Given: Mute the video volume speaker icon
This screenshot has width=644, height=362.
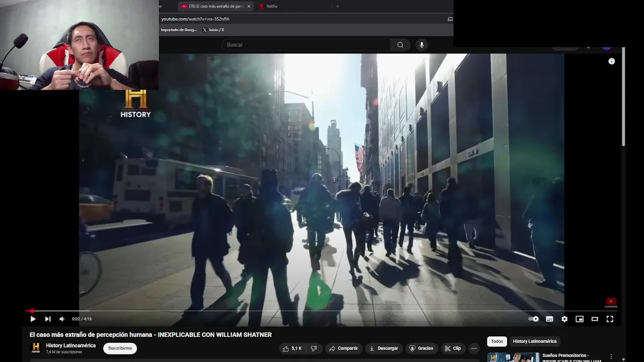Looking at the screenshot, I should coord(62,319).
